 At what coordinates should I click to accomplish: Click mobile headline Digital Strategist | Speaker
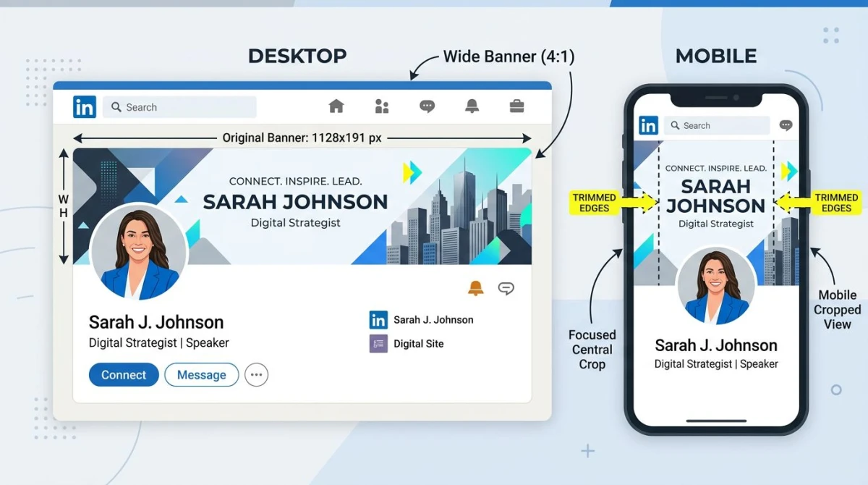716,364
